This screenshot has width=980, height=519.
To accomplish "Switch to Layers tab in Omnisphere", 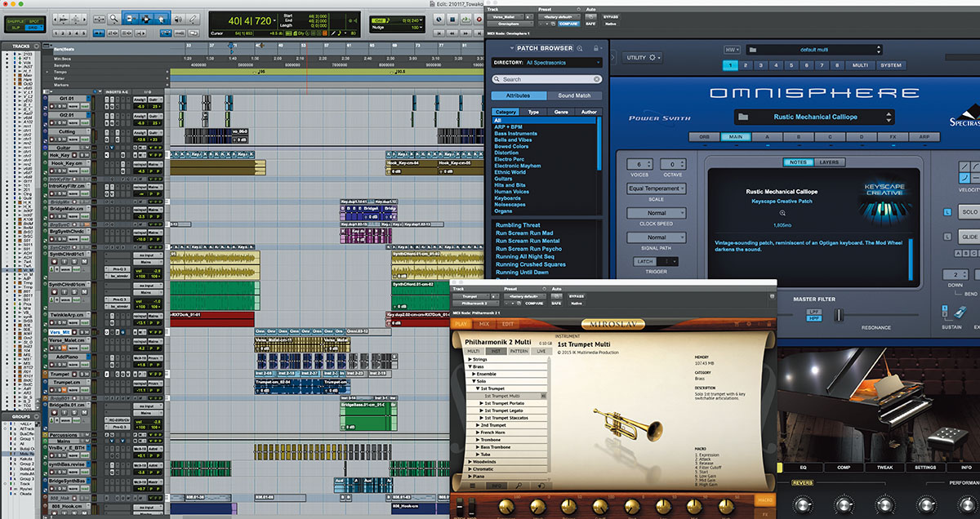I will click(829, 162).
